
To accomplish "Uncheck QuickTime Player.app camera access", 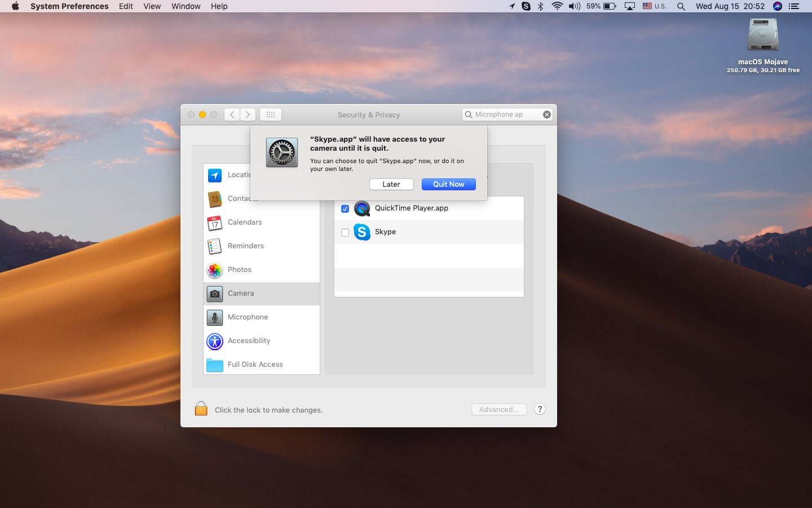I will click(345, 209).
